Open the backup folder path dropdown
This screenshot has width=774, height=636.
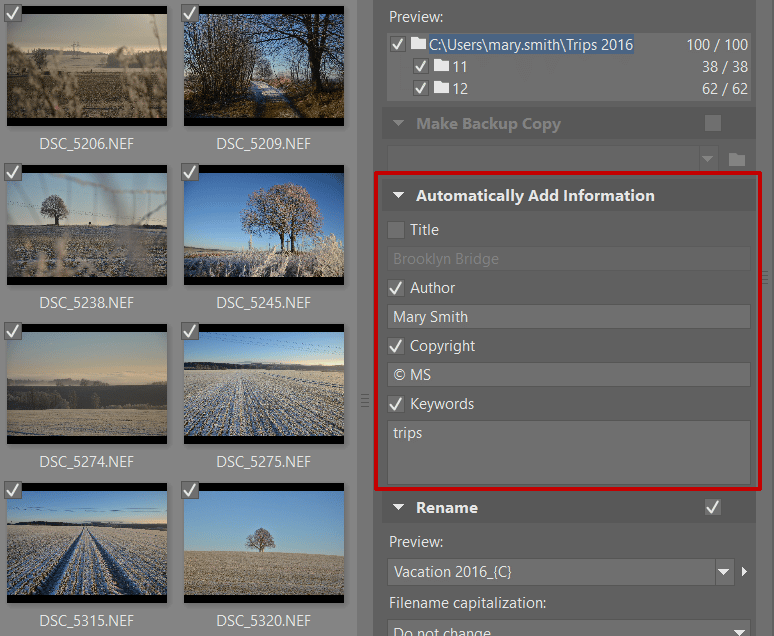(707, 159)
